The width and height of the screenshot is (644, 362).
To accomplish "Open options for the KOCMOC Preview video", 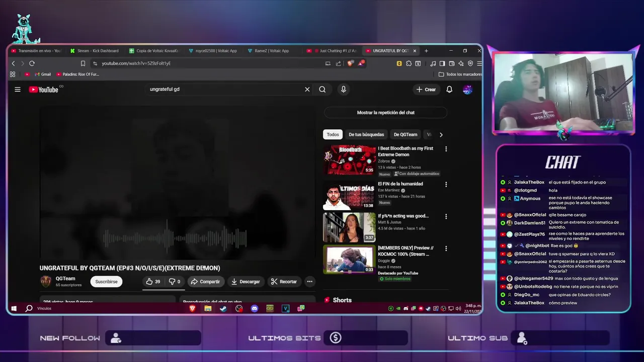I will click(x=446, y=248).
